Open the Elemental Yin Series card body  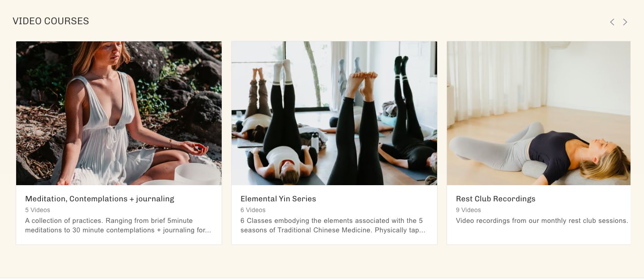click(x=334, y=215)
